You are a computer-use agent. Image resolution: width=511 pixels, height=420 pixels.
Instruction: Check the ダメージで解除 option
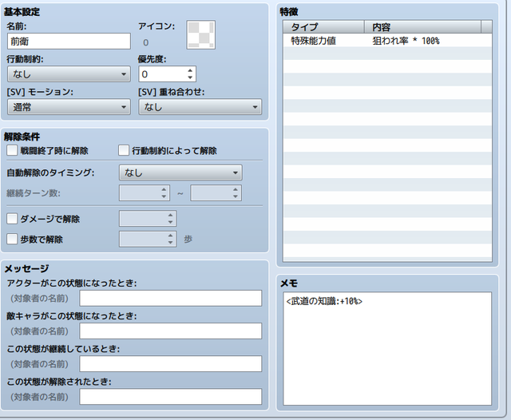pyautogui.click(x=12, y=219)
